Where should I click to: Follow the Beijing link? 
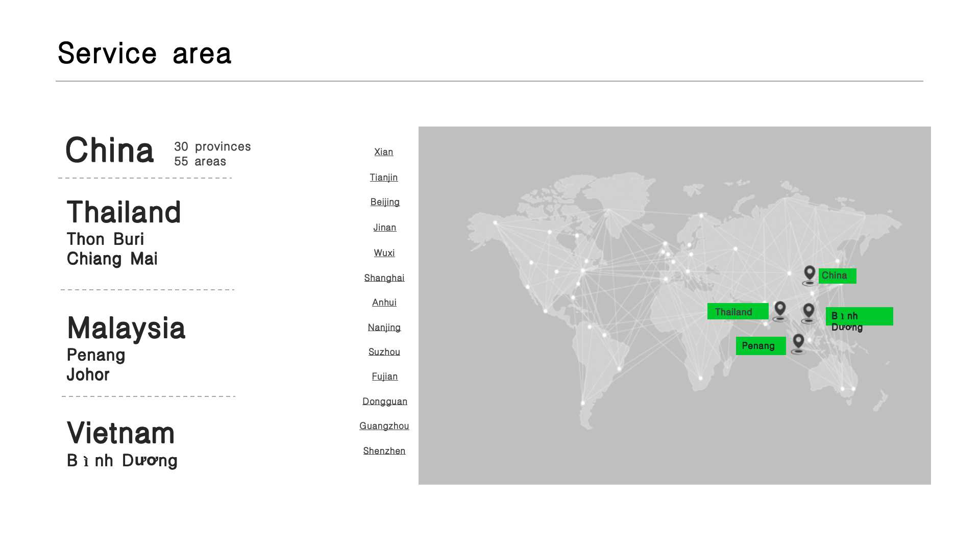(385, 202)
